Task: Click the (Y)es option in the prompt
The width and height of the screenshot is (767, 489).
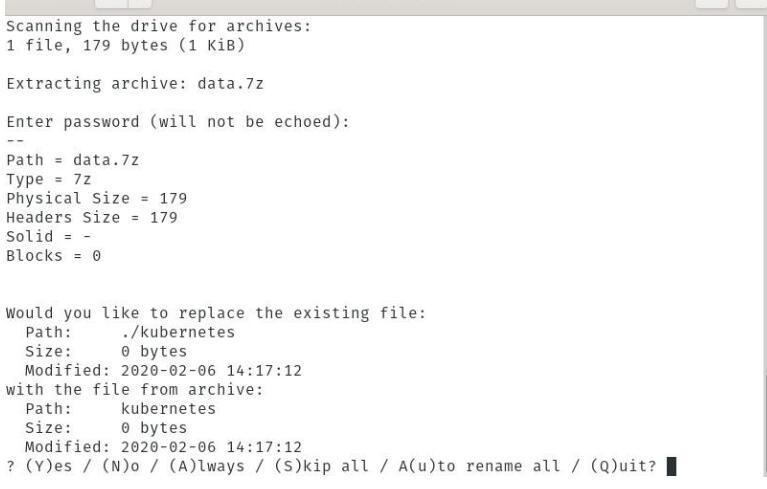Action: 48,466
